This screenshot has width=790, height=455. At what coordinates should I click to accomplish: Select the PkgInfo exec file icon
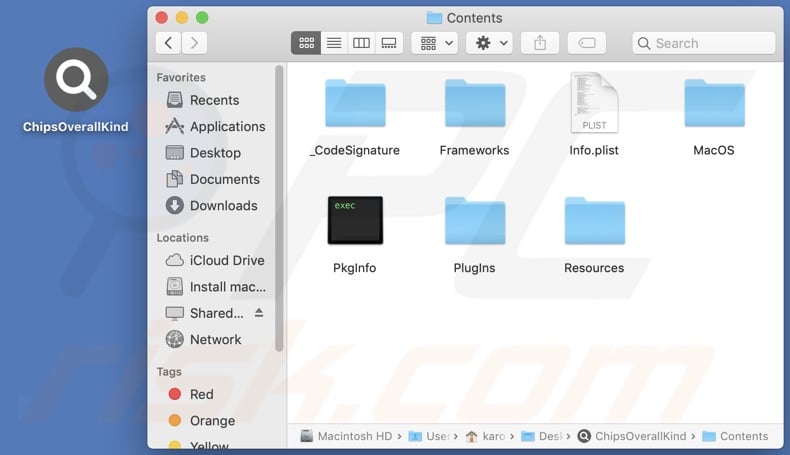355,220
